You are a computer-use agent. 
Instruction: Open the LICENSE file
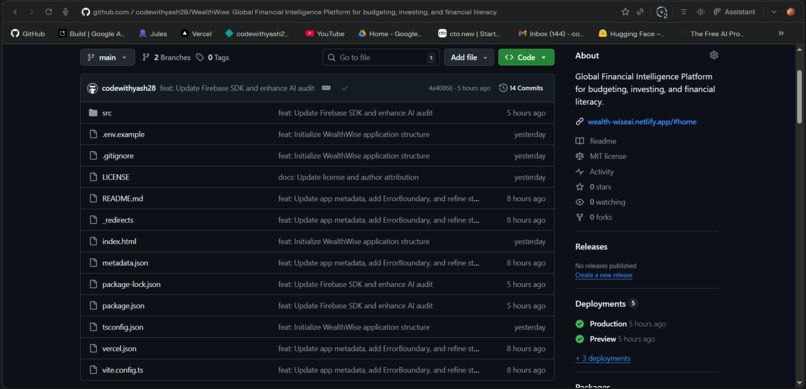116,177
